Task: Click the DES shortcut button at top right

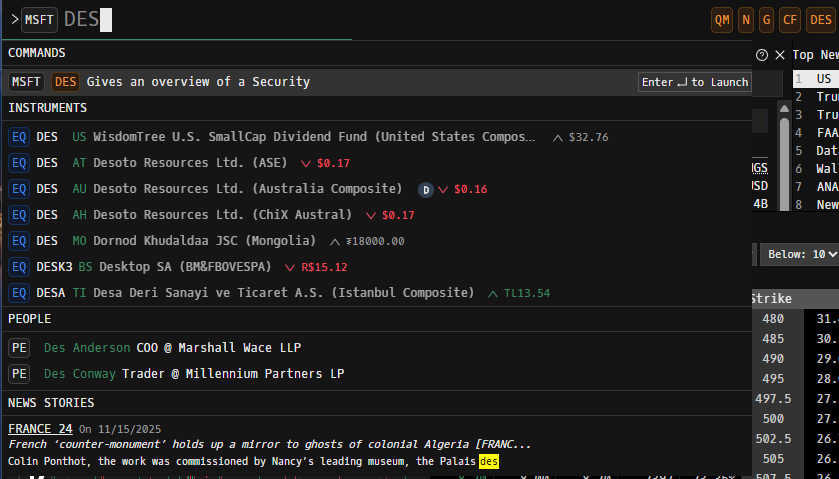Action: (x=821, y=20)
